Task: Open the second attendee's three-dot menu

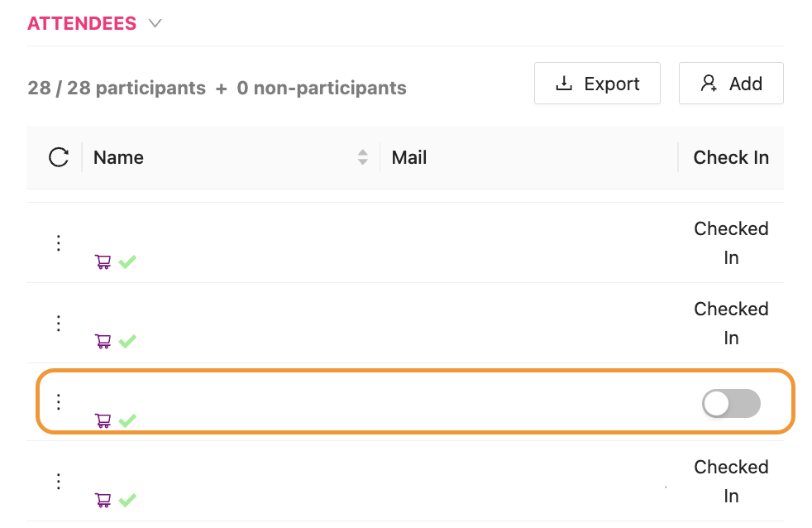Action: 59,323
